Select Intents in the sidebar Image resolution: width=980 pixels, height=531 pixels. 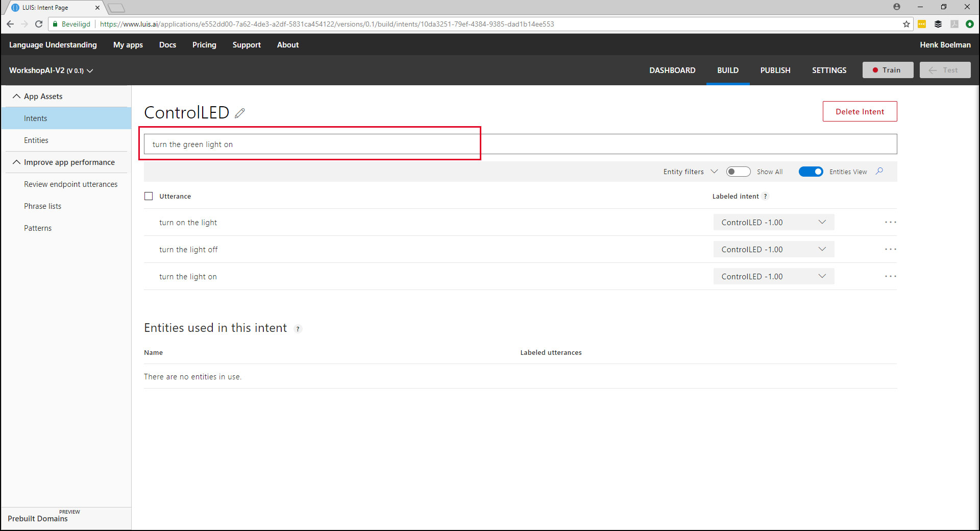tap(66, 118)
